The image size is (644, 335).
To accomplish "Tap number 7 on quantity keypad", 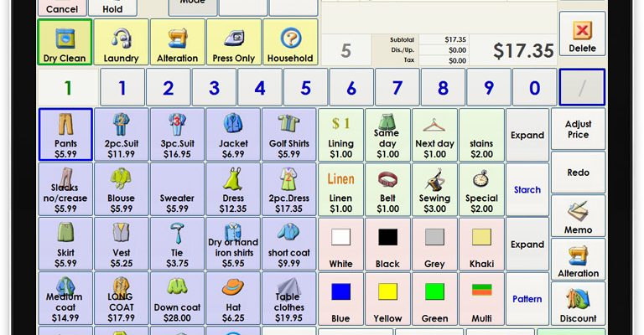I will [x=397, y=88].
